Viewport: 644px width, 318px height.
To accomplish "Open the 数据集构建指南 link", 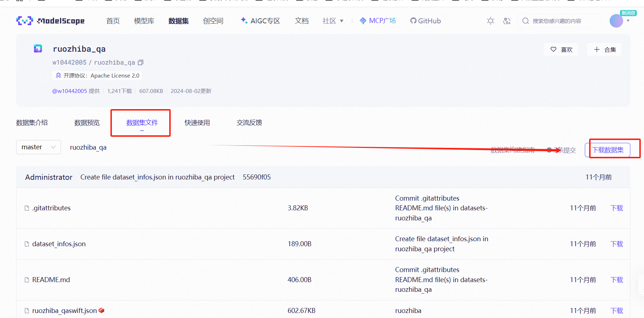I will point(512,150).
